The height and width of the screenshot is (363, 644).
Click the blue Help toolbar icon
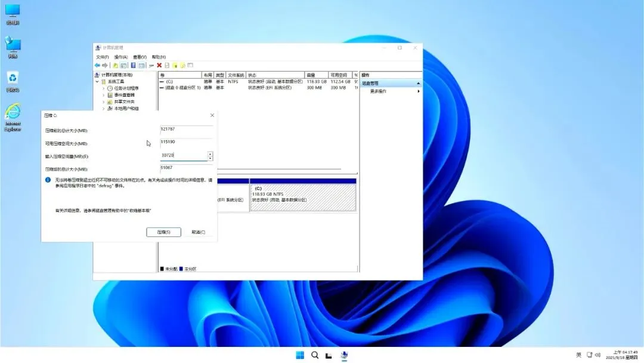(x=133, y=65)
